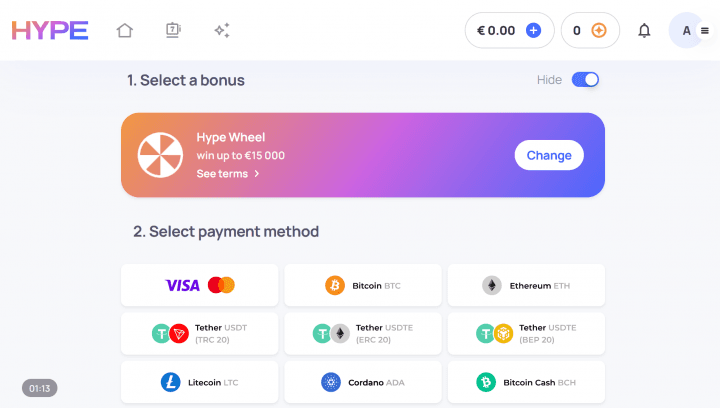
Task: Open the hamburger account menu
Action: (705, 31)
